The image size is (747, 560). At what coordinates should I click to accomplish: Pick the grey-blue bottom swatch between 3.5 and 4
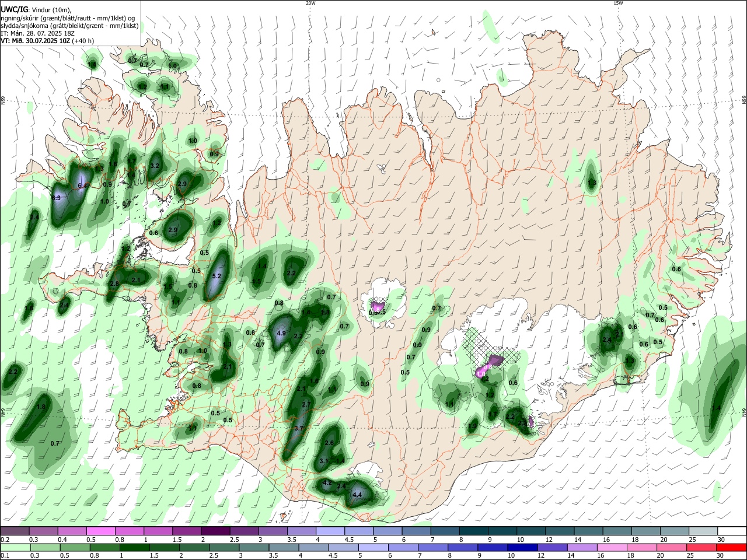click(x=284, y=547)
